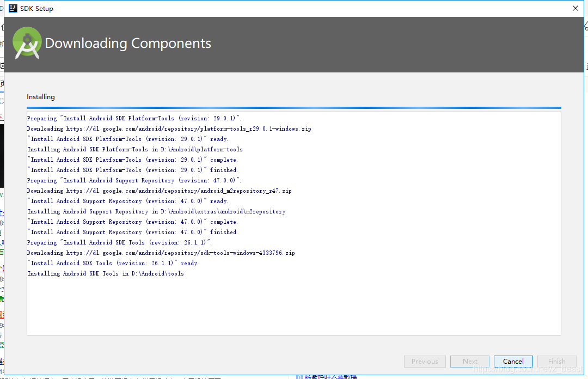Click the disabled Previous button

(x=425, y=362)
